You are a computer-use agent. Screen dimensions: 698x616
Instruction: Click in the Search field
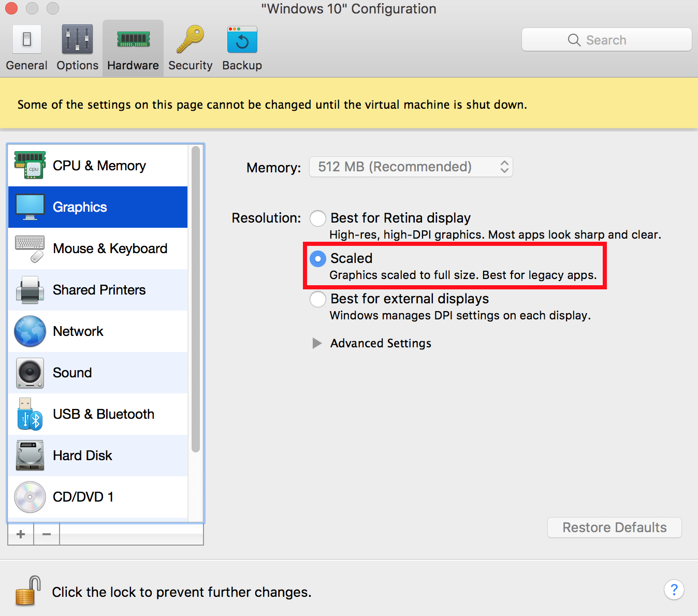(606, 40)
